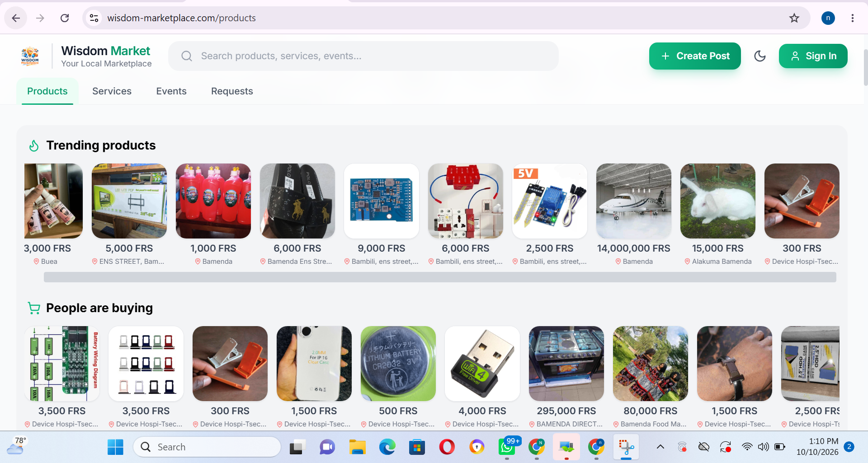Click the 80,000 FRS price text

650,411
